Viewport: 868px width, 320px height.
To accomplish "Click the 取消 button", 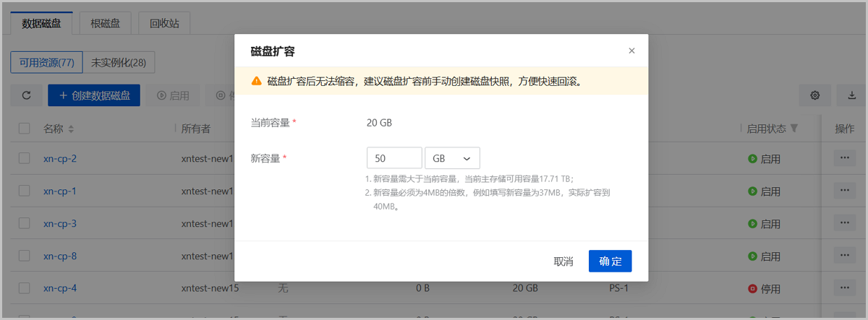I will 563,261.
